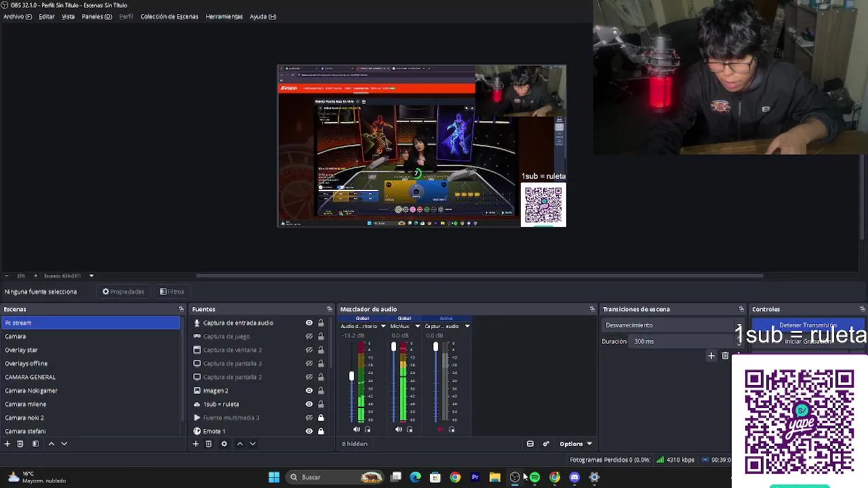Adjust Audio del escritorio volume fader
The width and height of the screenshot is (868, 488).
tap(351, 376)
